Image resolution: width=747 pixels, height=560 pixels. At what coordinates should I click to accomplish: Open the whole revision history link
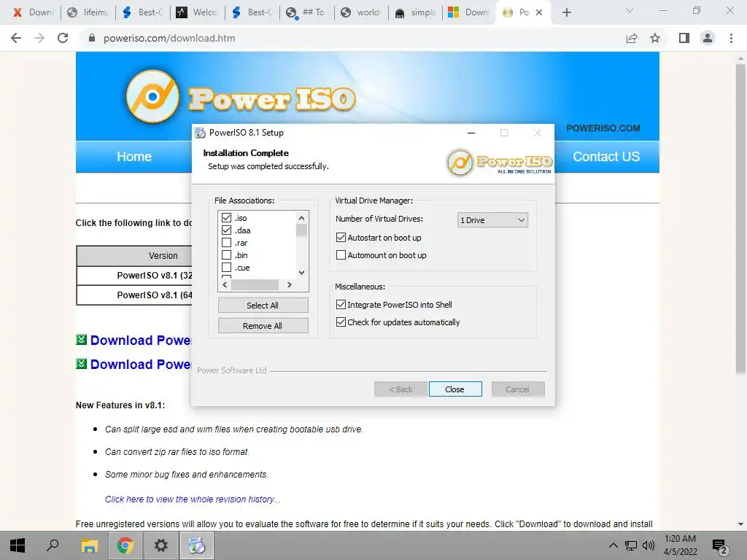(193, 499)
